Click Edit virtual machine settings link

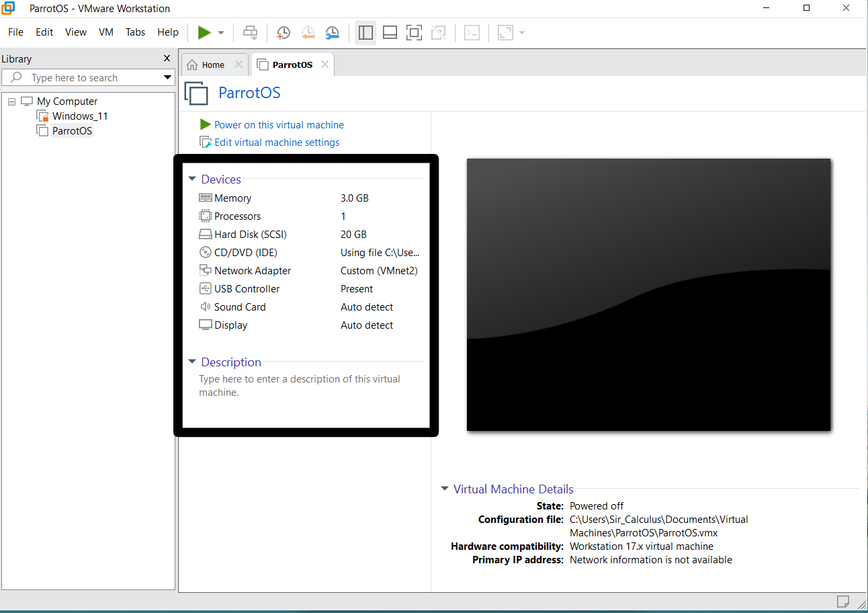(x=277, y=142)
